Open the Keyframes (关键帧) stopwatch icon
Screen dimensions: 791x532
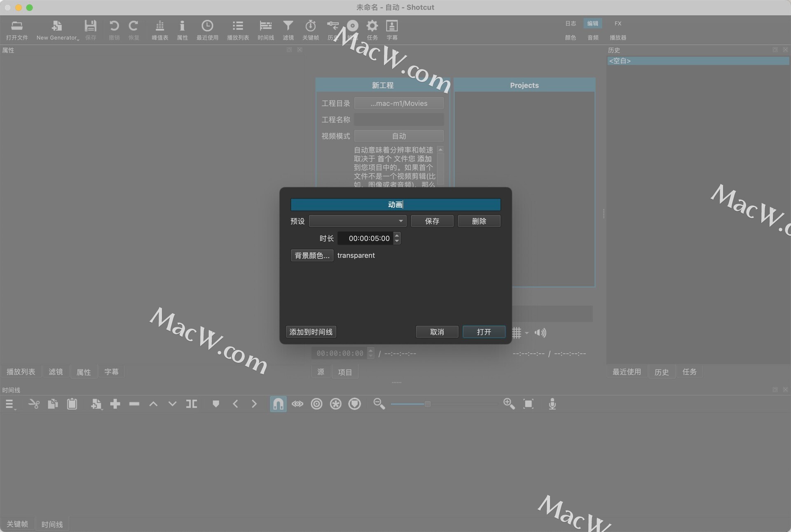pyautogui.click(x=311, y=30)
